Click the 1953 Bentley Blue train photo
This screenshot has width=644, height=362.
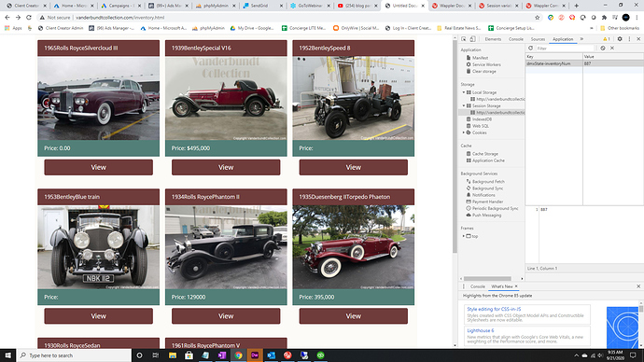(x=99, y=247)
